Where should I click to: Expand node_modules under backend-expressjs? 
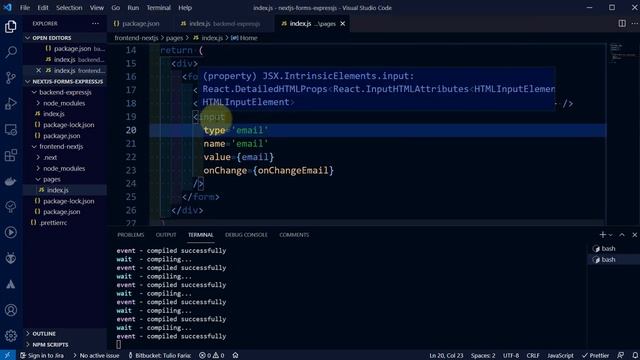pyautogui.click(x=64, y=103)
